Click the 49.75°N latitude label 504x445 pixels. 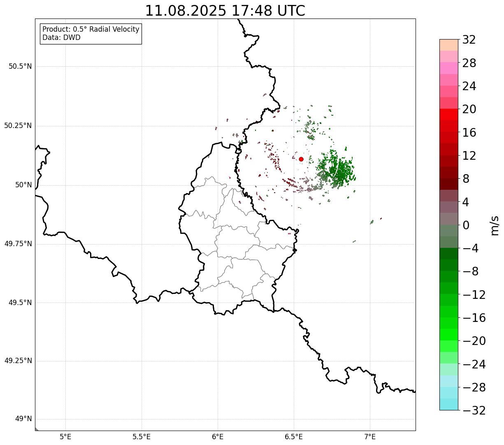[x=18, y=244]
